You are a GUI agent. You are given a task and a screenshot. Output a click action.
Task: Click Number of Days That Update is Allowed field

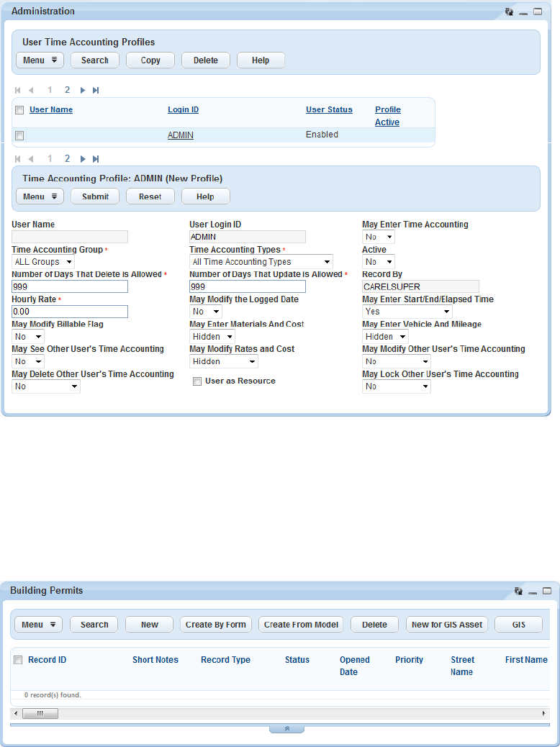[x=248, y=286]
